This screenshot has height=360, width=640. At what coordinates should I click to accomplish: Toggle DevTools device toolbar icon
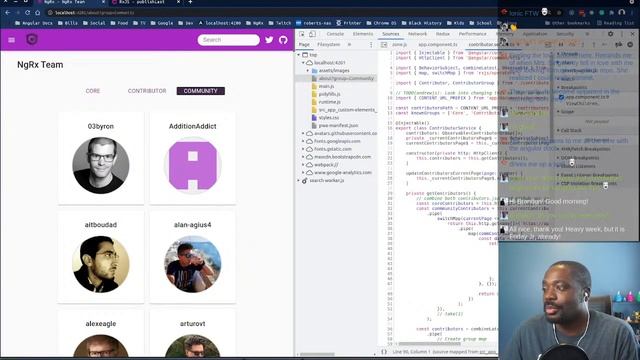pyautogui.click(x=312, y=34)
